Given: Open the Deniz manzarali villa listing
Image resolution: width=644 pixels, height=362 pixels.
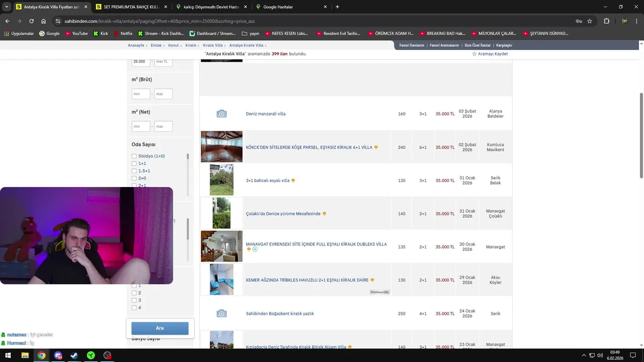Looking at the screenshot, I should 266,114.
